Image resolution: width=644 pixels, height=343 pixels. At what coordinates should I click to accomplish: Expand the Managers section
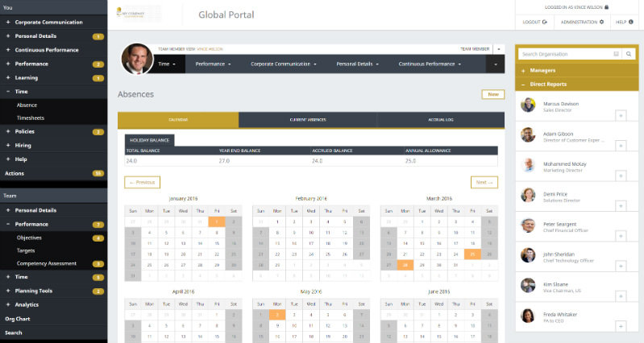576,71
